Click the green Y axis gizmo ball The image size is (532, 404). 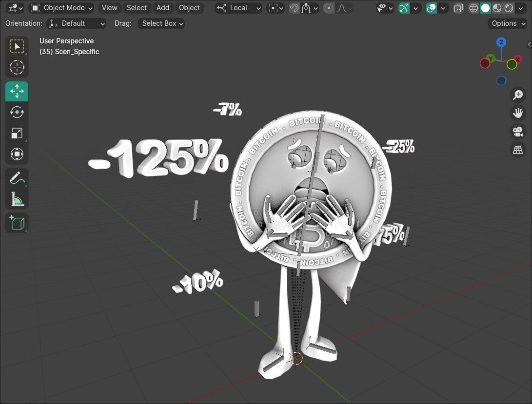pos(491,58)
